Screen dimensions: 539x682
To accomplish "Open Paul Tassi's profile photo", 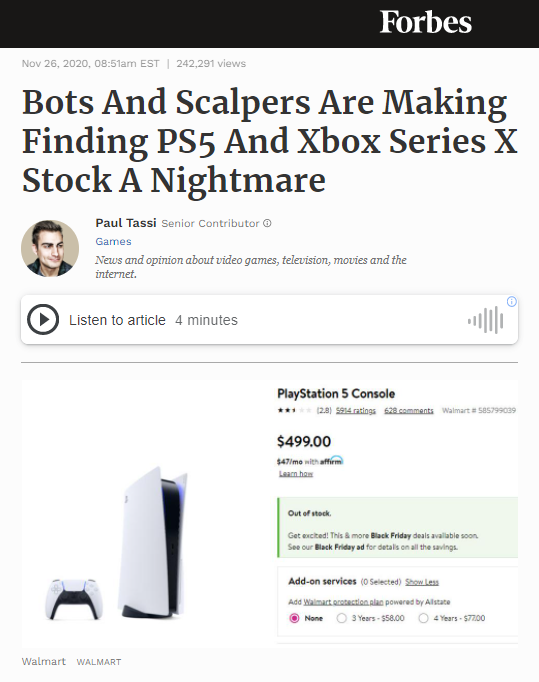I will (x=50, y=248).
